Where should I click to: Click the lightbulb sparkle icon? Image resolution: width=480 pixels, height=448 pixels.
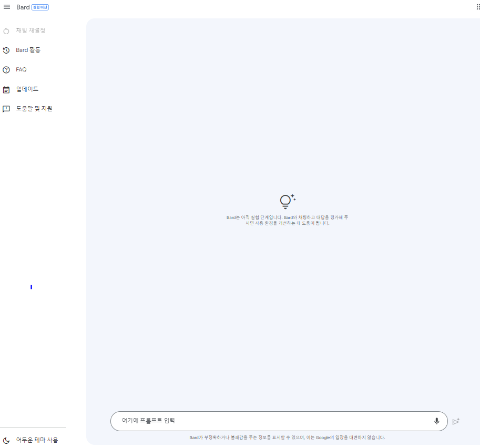[x=288, y=202]
